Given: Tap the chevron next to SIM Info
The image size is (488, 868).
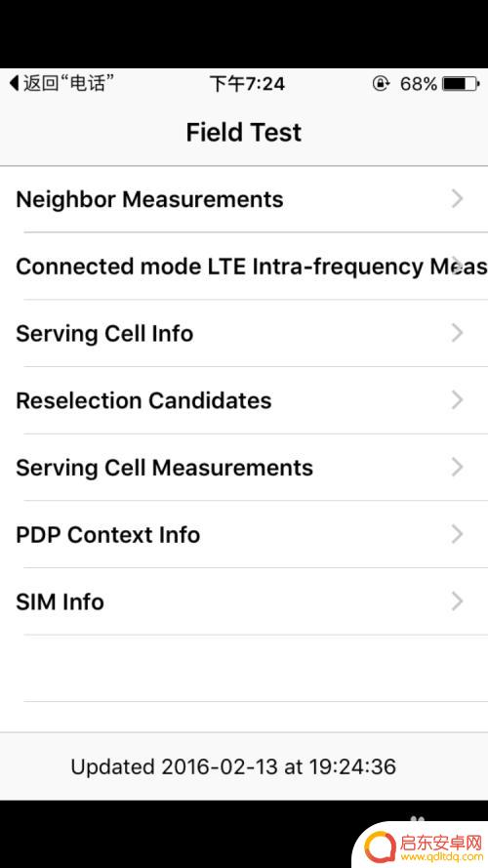Looking at the screenshot, I should (x=457, y=600).
